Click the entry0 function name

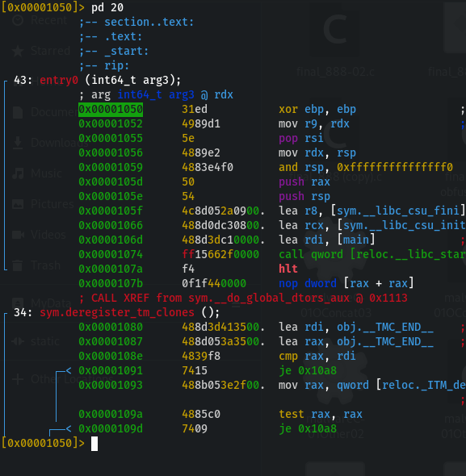click(x=59, y=80)
